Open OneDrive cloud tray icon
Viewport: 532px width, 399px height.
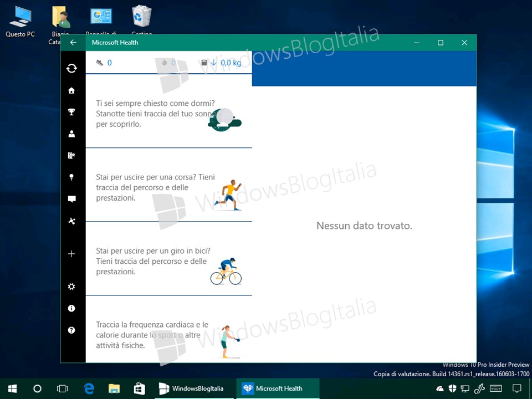click(x=440, y=388)
